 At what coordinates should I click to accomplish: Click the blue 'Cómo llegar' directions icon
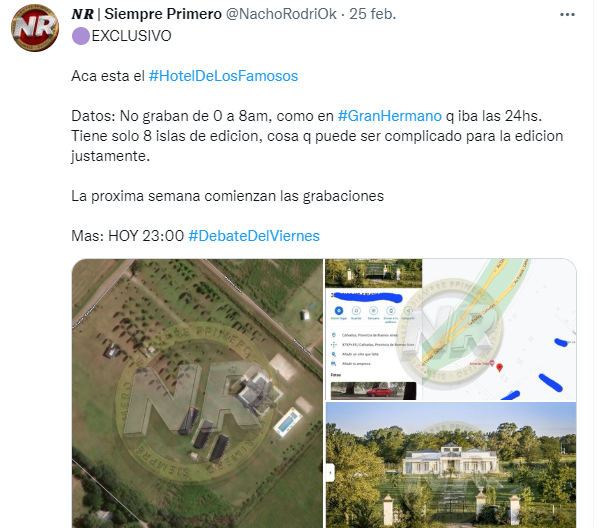[x=339, y=311]
